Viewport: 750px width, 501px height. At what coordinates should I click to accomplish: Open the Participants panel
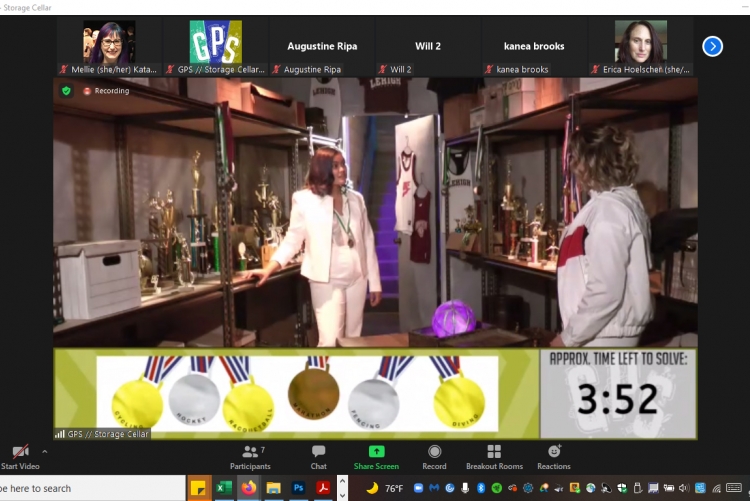(249, 457)
